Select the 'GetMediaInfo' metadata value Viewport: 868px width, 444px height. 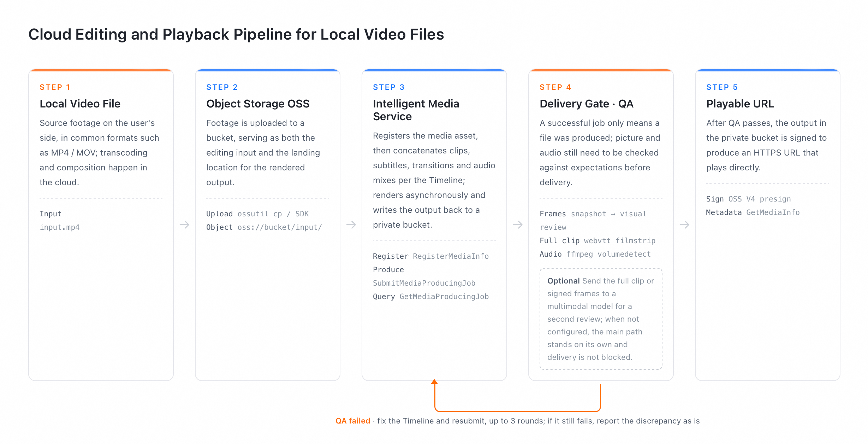(773, 212)
